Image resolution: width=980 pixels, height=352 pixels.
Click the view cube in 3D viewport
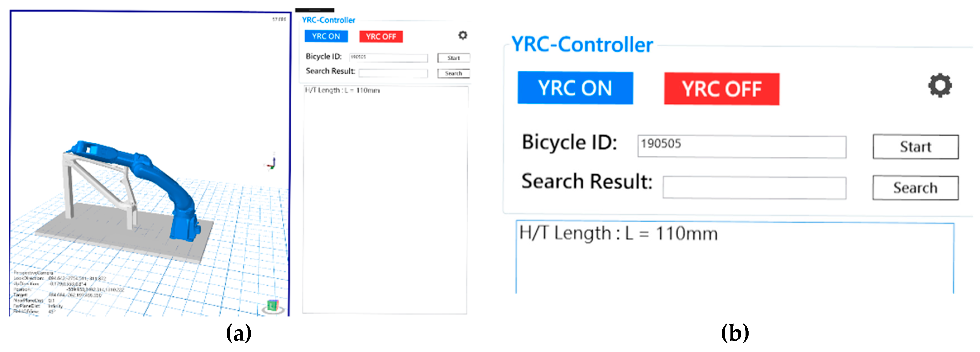click(x=272, y=305)
